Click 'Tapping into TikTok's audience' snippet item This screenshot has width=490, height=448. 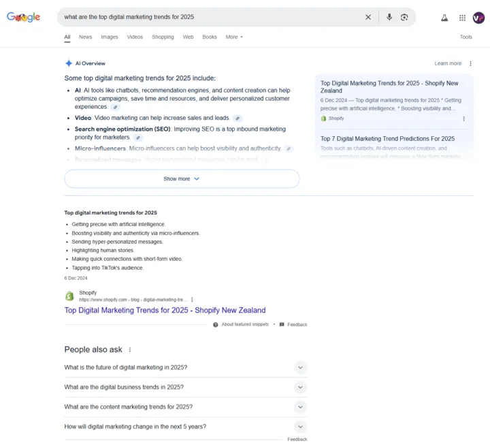click(x=108, y=268)
